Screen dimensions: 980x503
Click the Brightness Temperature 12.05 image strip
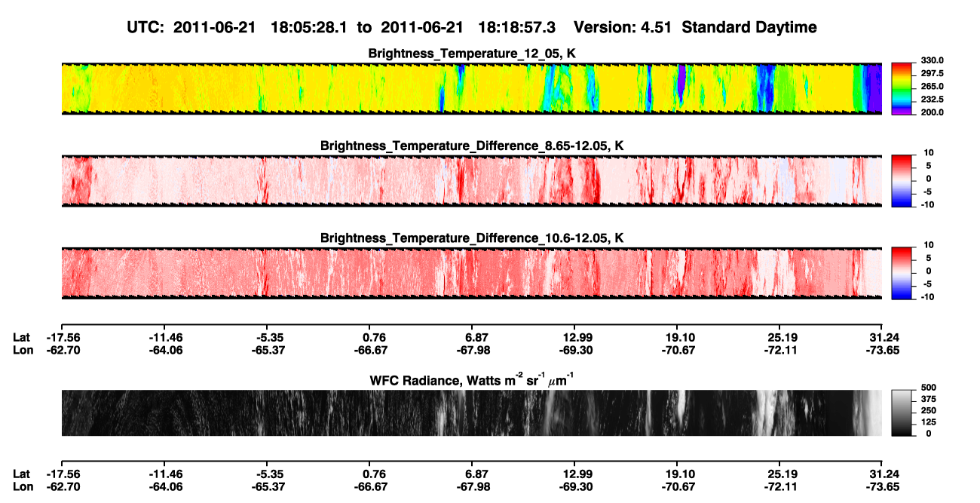coord(472,88)
